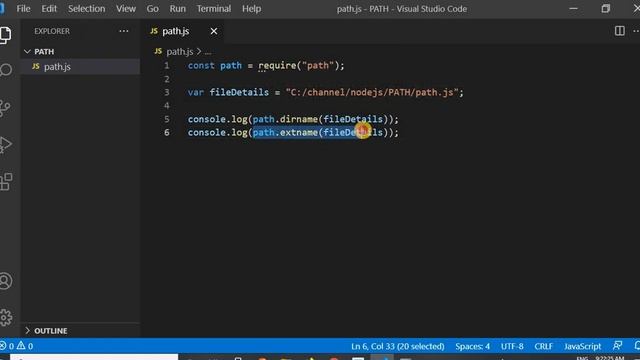640x360 pixels.
Task: Open the Help menu
Action: pos(251,9)
